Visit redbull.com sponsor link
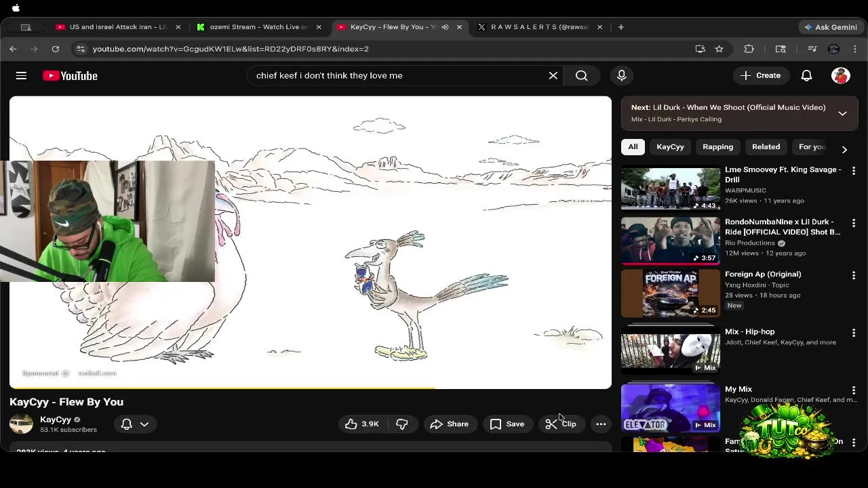 click(97, 373)
